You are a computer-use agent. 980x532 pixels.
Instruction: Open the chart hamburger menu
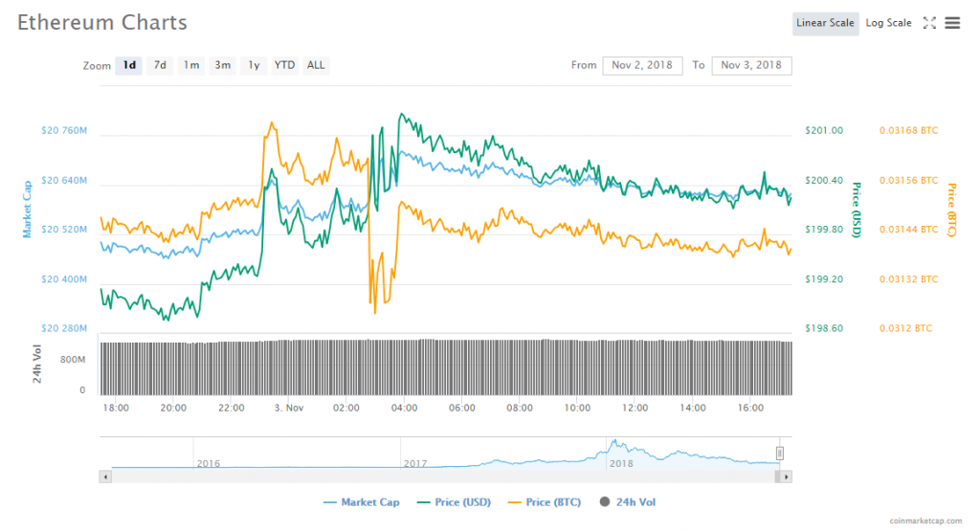tap(952, 23)
